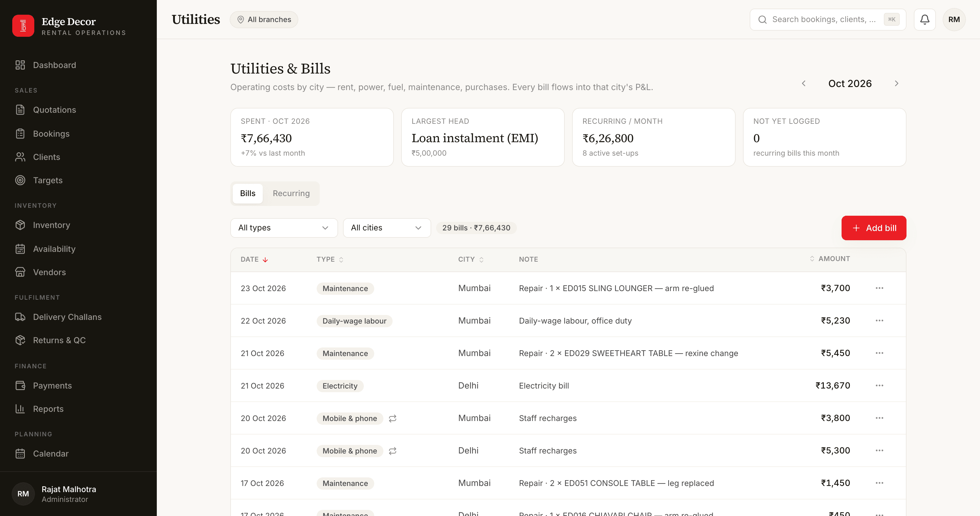980x516 pixels.
Task: Sort by Date column
Action: pos(254,259)
